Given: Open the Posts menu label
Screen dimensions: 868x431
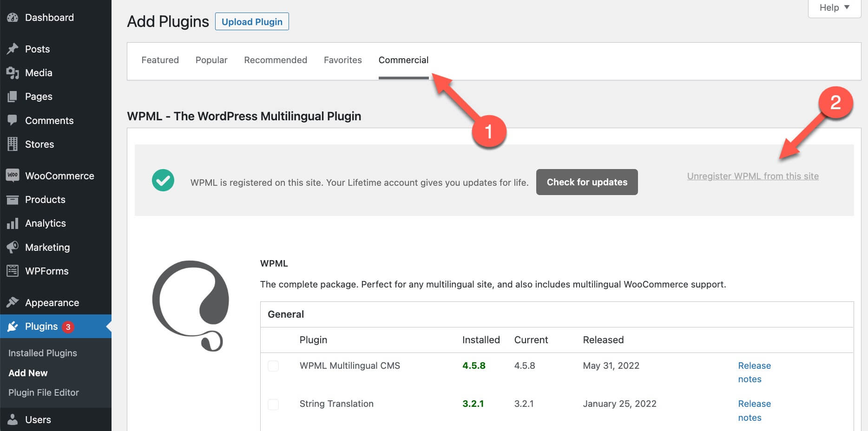Looking at the screenshot, I should click(37, 49).
